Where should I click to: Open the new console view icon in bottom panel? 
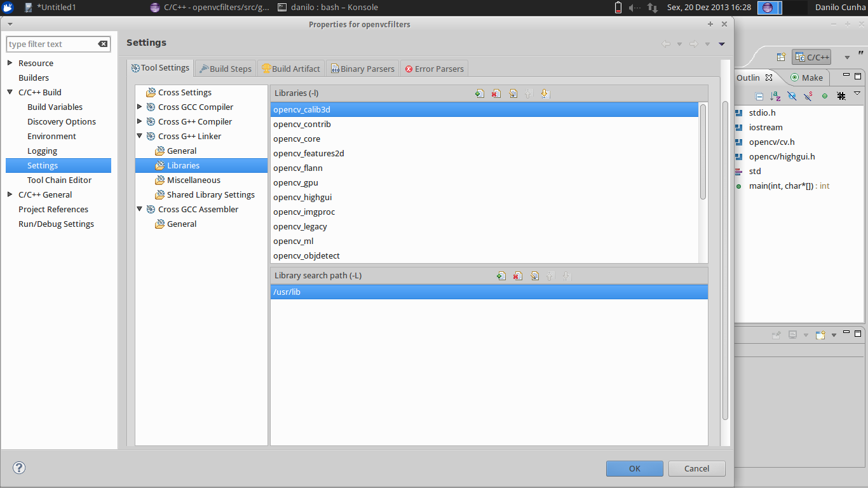tap(820, 334)
